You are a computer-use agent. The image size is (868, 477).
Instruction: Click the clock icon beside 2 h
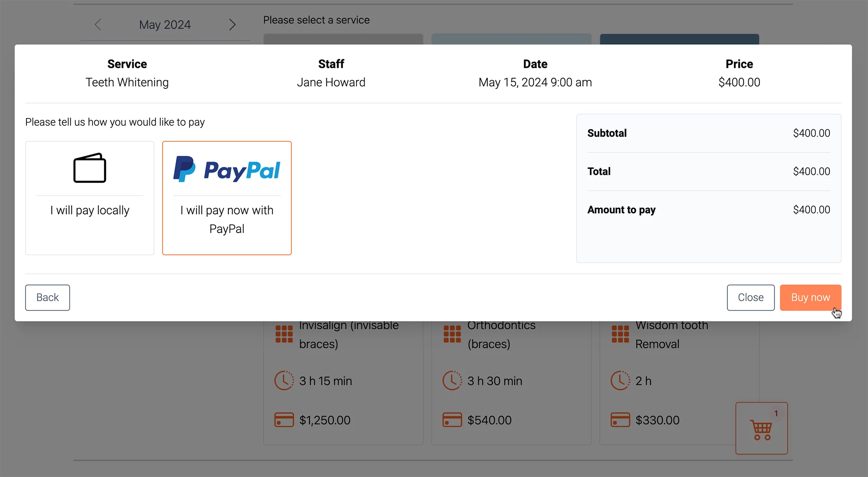(x=620, y=381)
